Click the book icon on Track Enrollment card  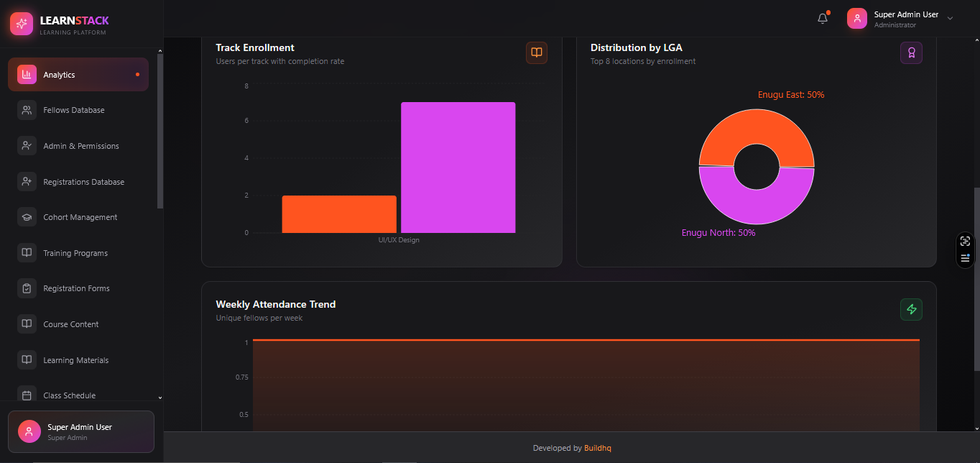click(536, 52)
